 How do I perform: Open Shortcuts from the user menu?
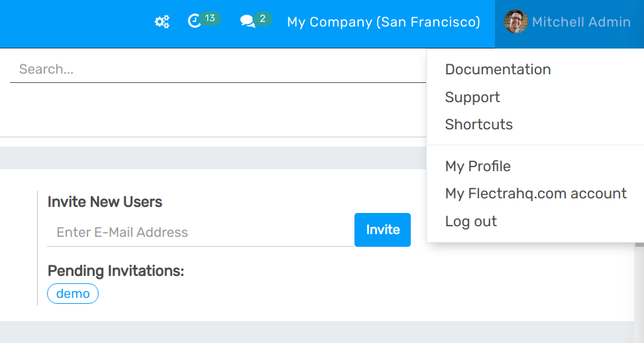tap(479, 125)
